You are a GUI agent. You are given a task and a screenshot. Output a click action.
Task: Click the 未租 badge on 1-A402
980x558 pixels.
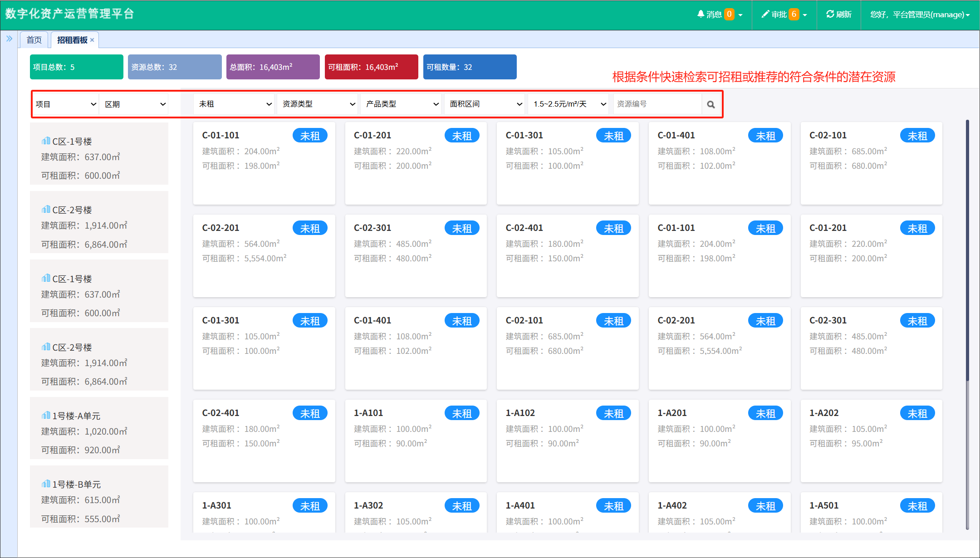(x=765, y=506)
